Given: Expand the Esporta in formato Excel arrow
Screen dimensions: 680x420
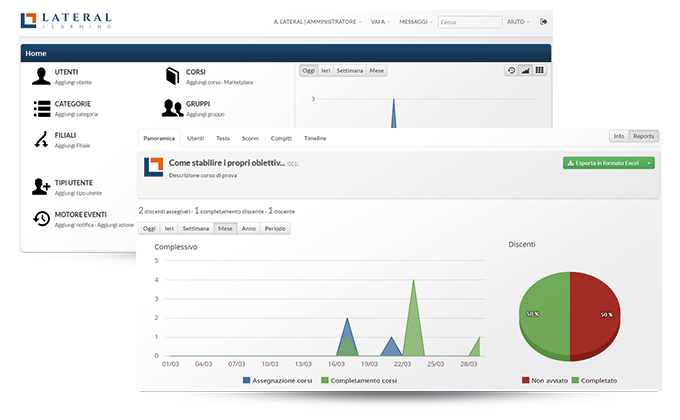Looking at the screenshot, I should tap(649, 163).
